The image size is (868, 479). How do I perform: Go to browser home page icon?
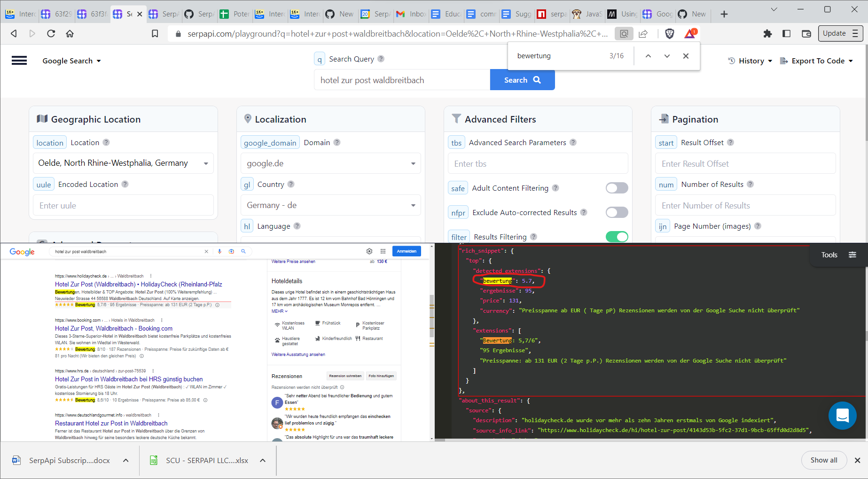coord(70,33)
